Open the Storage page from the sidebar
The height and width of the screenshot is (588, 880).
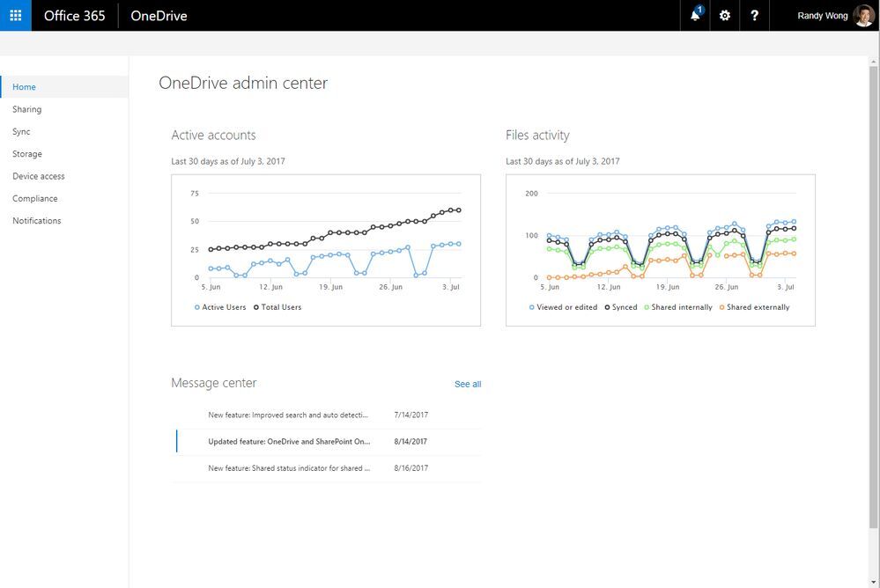click(27, 153)
